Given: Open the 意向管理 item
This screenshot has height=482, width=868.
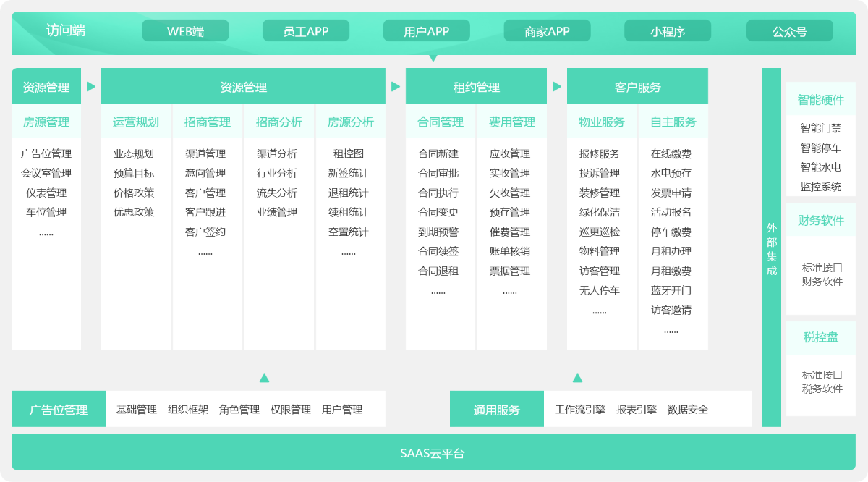Looking at the screenshot, I should 205,173.
